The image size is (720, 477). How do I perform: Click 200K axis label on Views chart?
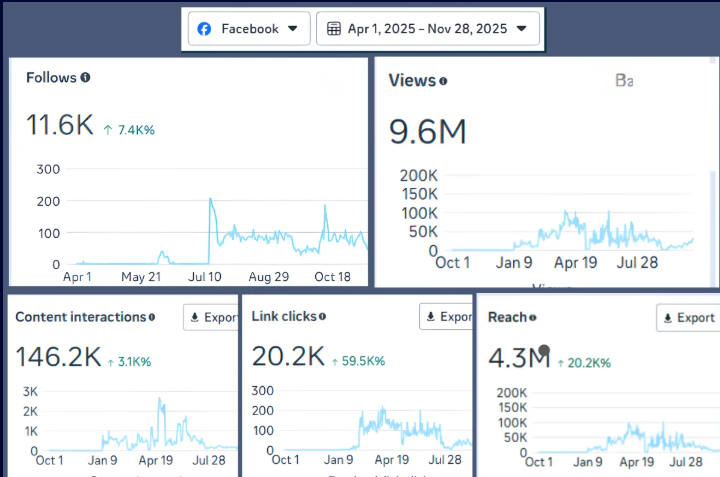(419, 175)
